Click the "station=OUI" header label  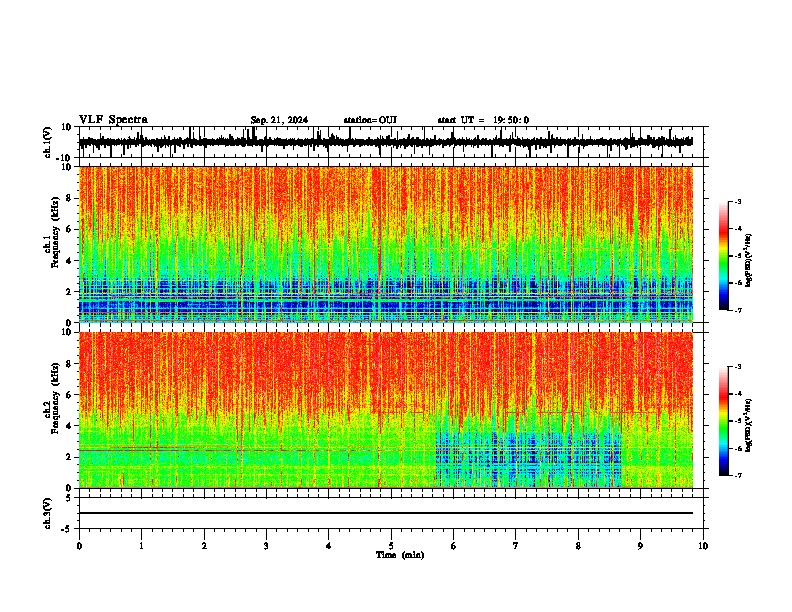pos(370,120)
